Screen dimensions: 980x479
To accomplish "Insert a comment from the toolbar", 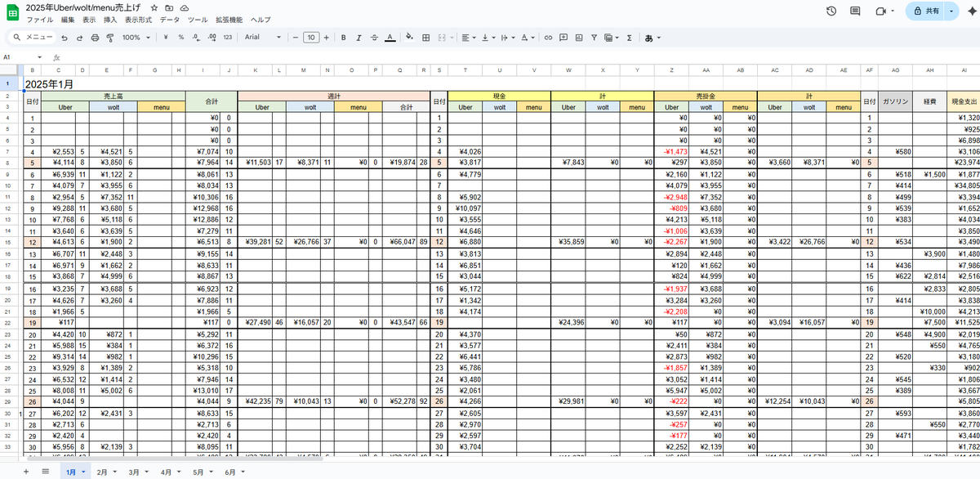I will (563, 38).
